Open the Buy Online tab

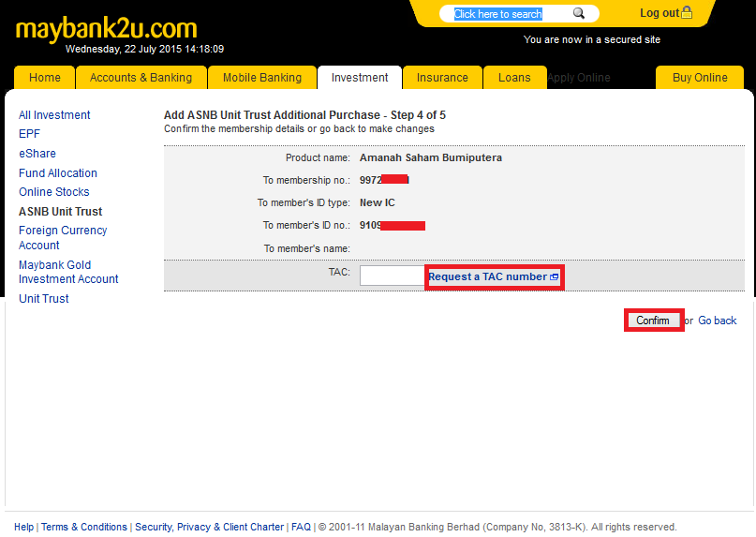pyautogui.click(x=700, y=78)
